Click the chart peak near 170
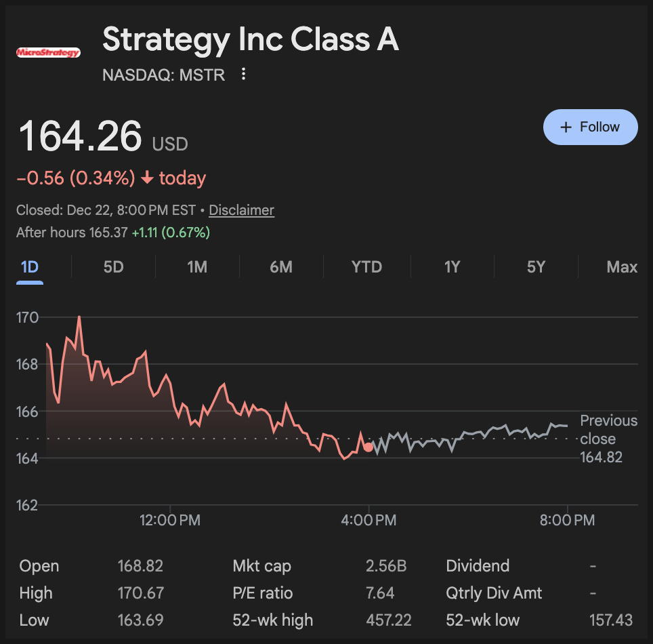The width and height of the screenshot is (653, 644). [79, 317]
